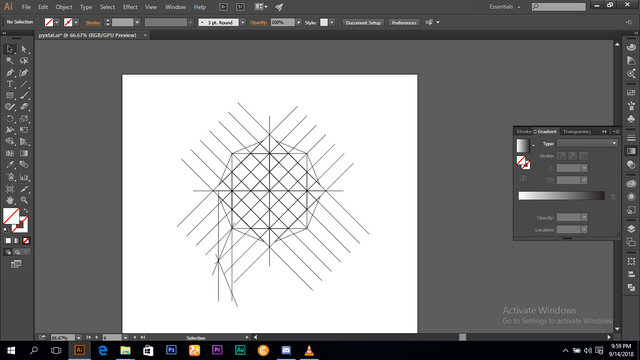This screenshot has width=640, height=360.
Task: Select the Artboard tool
Action: point(9,189)
